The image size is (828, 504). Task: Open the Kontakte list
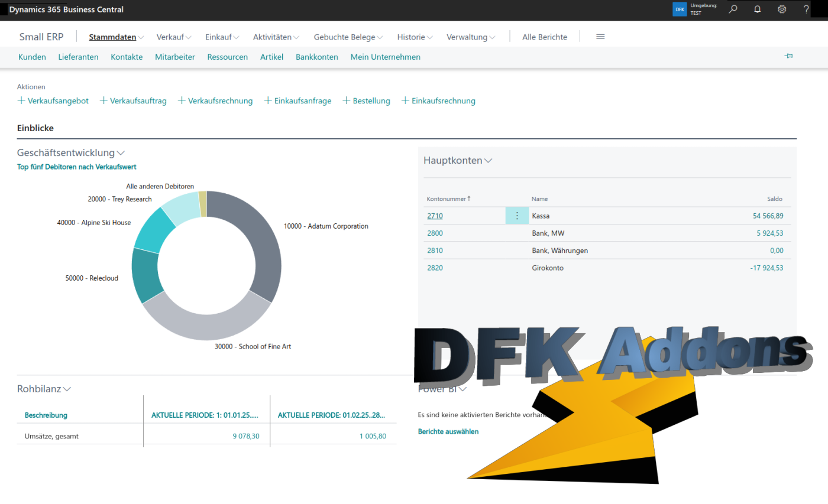(x=127, y=57)
